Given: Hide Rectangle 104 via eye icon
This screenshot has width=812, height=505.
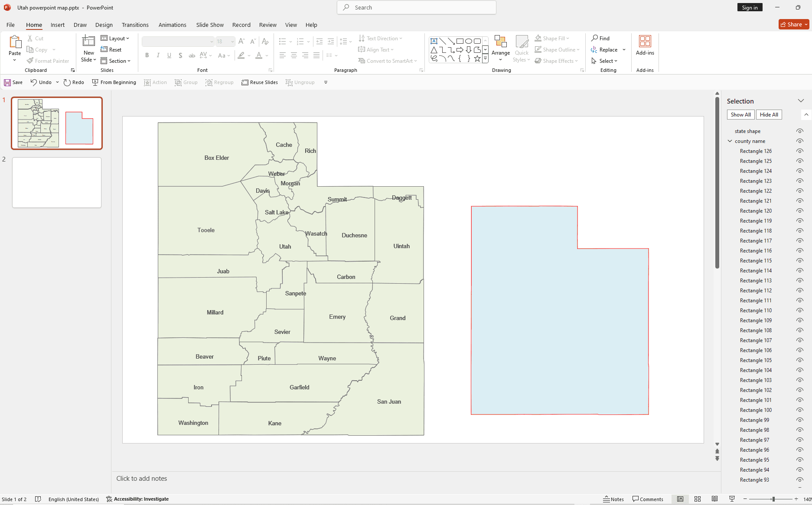Looking at the screenshot, I should coord(800,370).
